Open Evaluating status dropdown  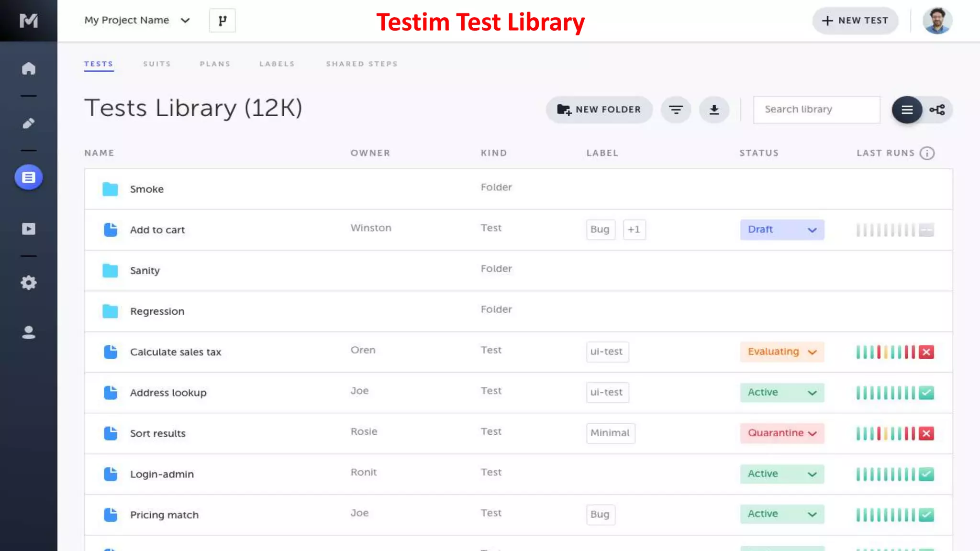(x=781, y=352)
